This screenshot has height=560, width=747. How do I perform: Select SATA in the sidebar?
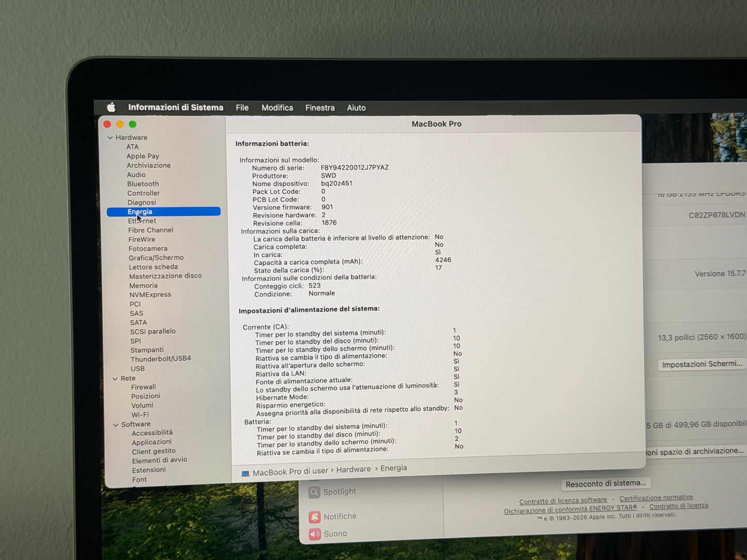click(x=139, y=322)
